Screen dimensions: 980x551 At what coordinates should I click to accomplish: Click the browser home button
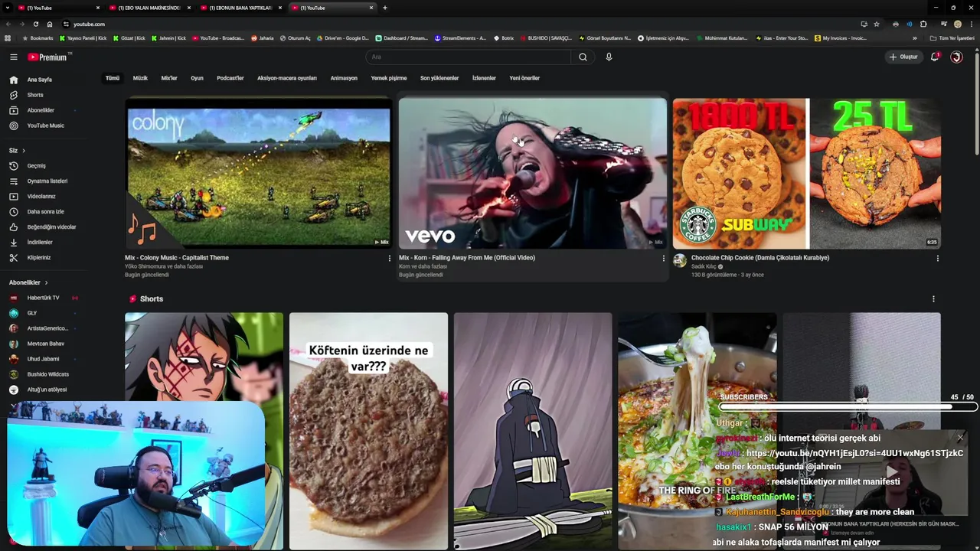coord(50,24)
